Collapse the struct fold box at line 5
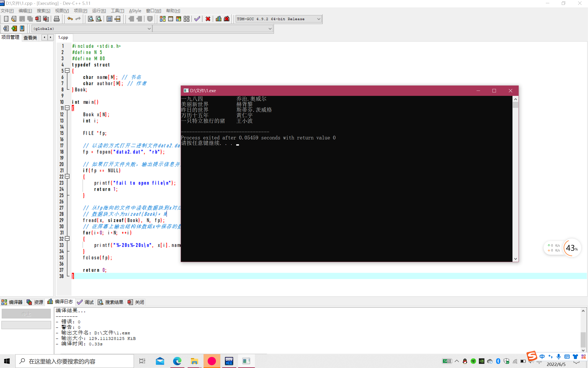The height and width of the screenshot is (368, 588). [67, 71]
